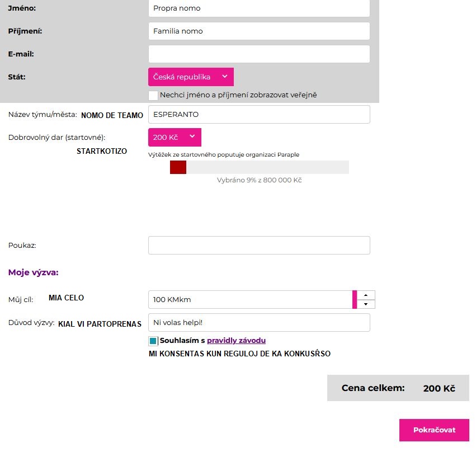Click the 'Dobrovolný dar (startovné)' label
476x452 pixels.
[57, 137]
